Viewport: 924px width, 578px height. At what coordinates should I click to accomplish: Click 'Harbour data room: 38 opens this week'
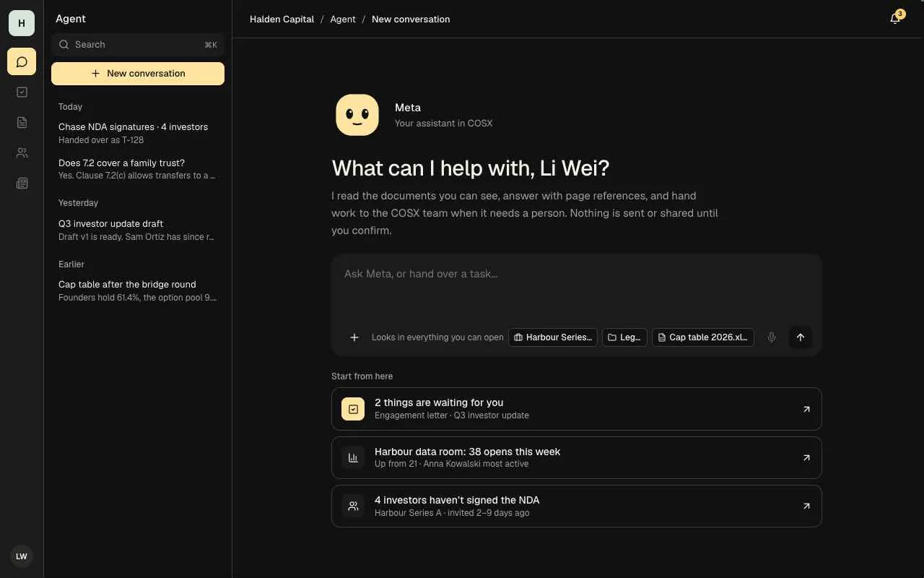click(x=467, y=452)
